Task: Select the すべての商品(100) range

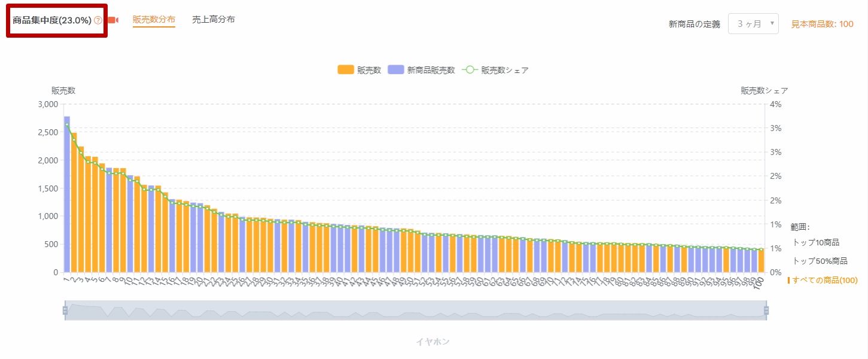Action: pos(824,280)
